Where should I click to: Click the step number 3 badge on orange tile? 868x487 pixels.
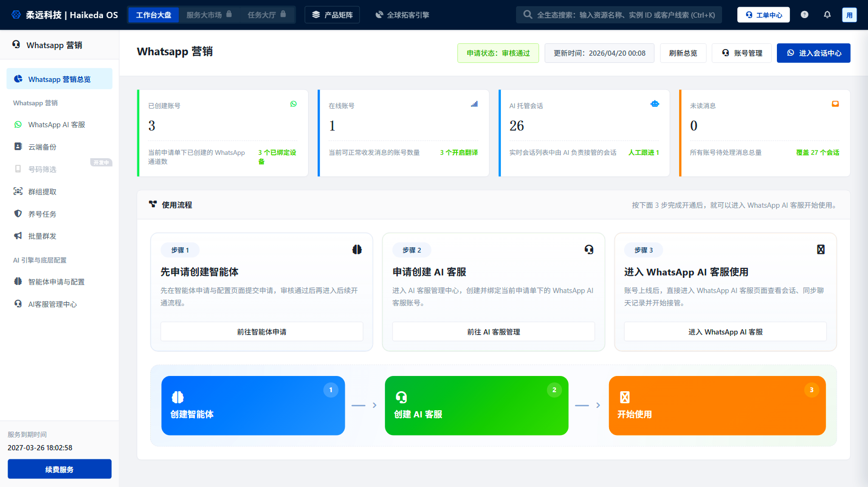point(812,390)
